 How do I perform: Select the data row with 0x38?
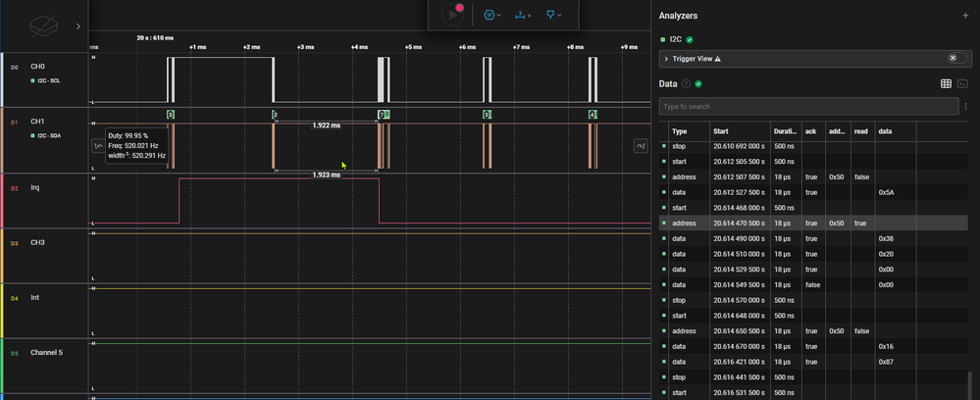click(814, 239)
